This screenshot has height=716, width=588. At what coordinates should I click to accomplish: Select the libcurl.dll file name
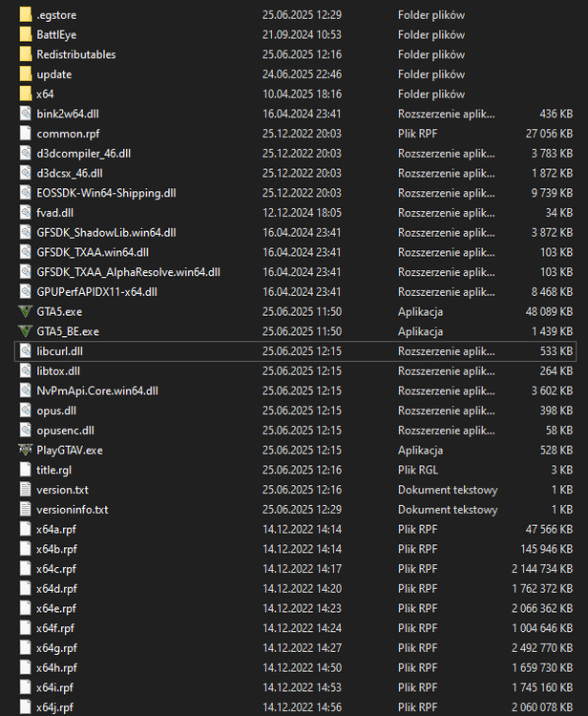point(60,351)
